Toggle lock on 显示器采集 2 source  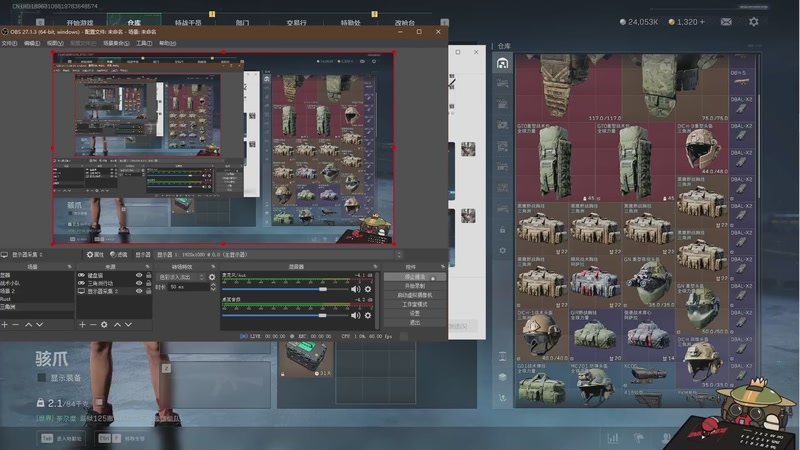[x=148, y=291]
